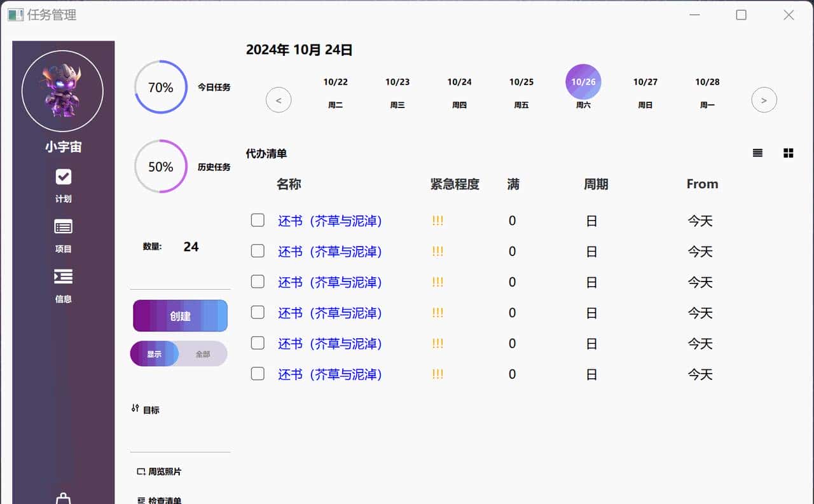Select the highlighted 10/26 周六 date
The height and width of the screenshot is (504, 814).
583,81
